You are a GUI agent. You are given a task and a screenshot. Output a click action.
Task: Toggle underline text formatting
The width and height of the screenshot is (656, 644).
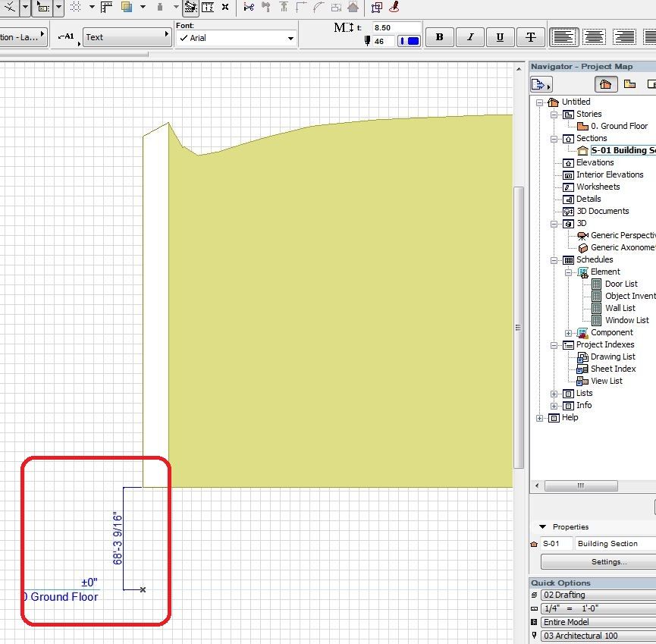tap(500, 37)
